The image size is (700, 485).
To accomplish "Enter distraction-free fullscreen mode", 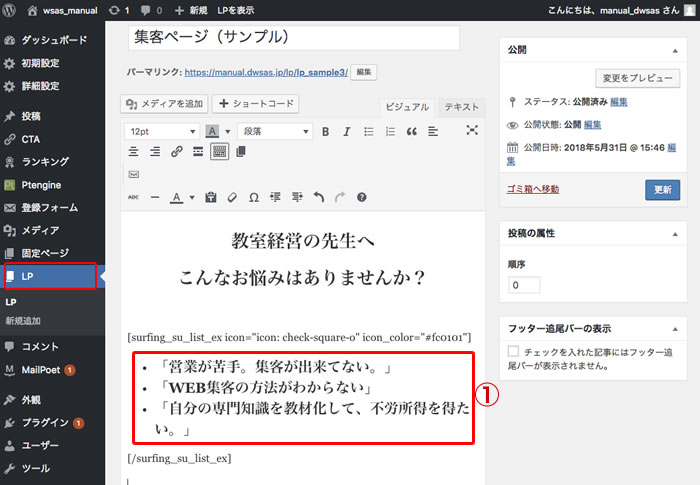I will point(472,131).
